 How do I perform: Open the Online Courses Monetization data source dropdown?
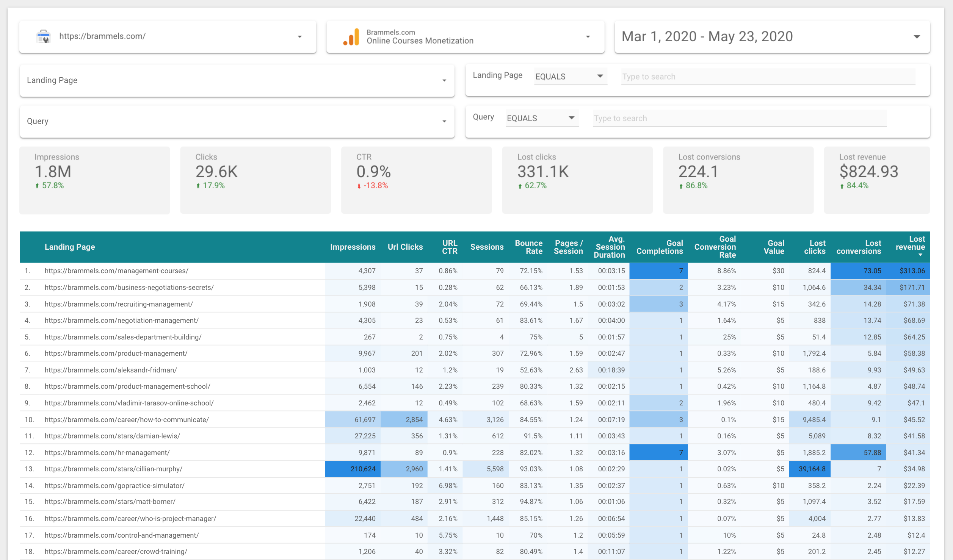[587, 36]
